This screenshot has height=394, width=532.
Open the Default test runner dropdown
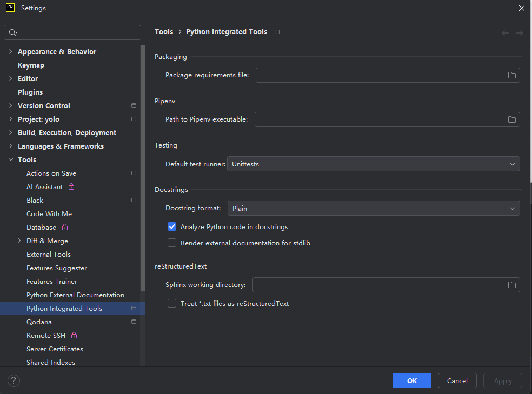373,164
